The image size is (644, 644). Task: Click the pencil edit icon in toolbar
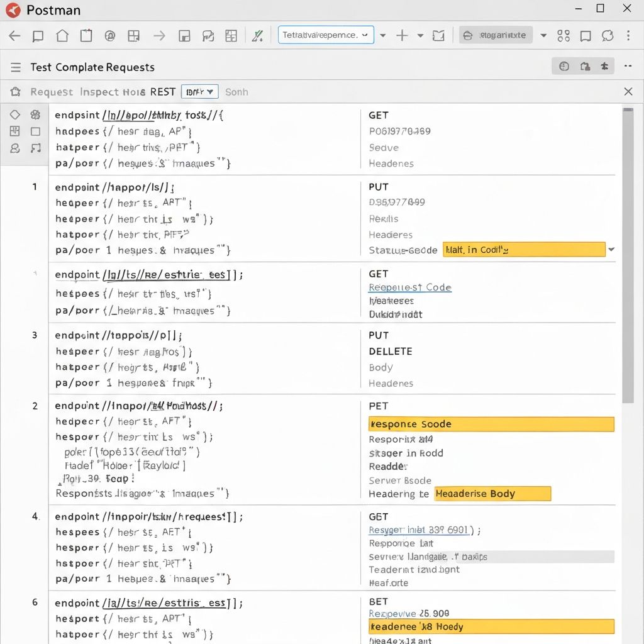tap(257, 36)
